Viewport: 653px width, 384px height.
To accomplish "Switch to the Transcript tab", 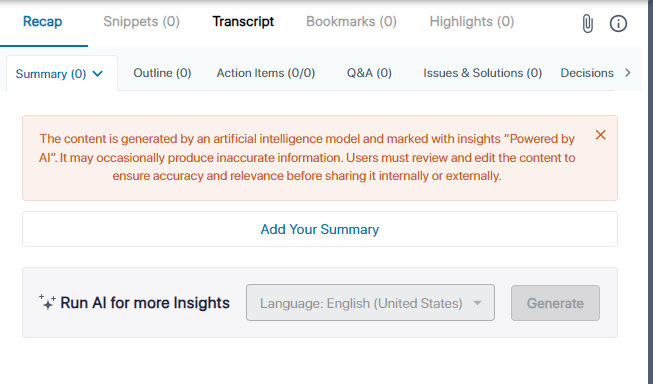I will click(243, 21).
